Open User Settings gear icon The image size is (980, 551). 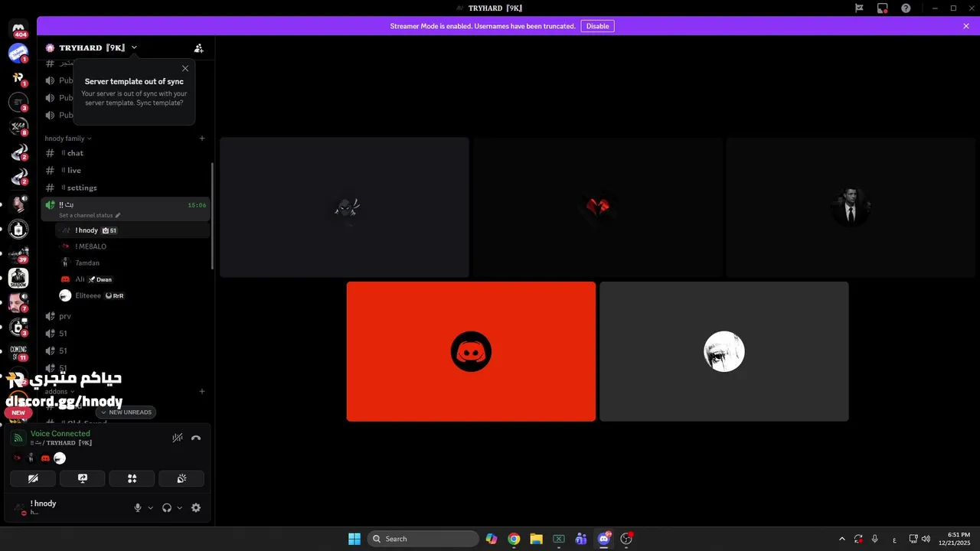pos(196,507)
